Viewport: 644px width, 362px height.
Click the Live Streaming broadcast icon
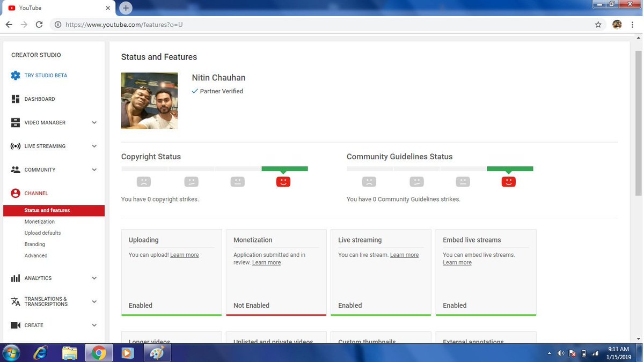click(16, 146)
